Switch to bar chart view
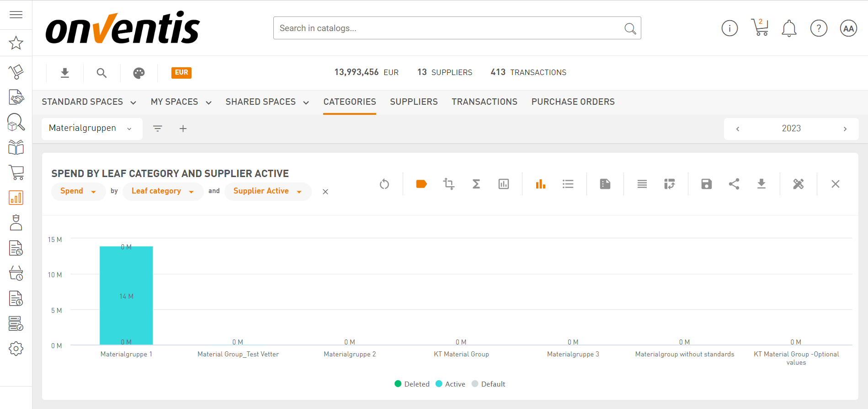Image resolution: width=868 pixels, height=409 pixels. tap(540, 184)
